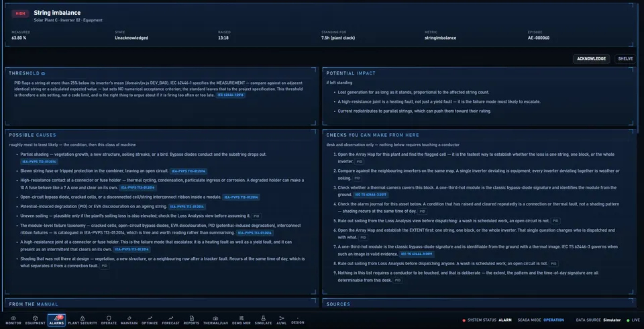Switch to the Design section
This screenshot has width=644, height=329.
tap(298, 320)
